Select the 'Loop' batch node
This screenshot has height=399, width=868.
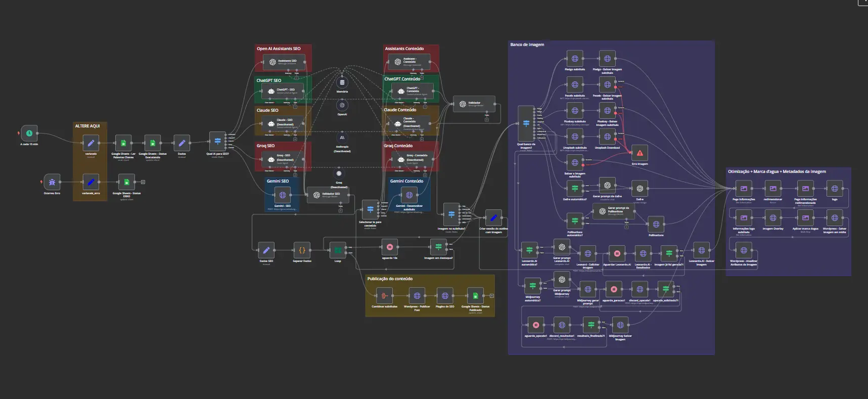click(x=338, y=250)
